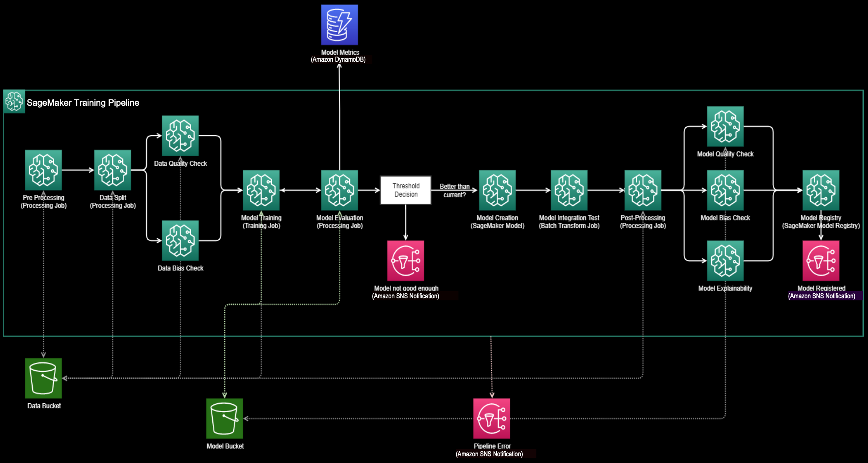Click the Model Evaluation processing job icon

[x=339, y=190]
